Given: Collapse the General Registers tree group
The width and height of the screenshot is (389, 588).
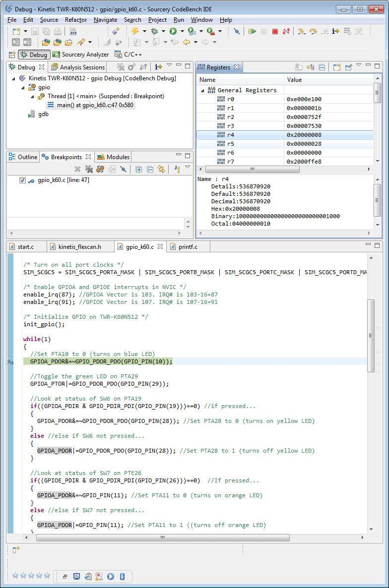Looking at the screenshot, I should click(202, 90).
